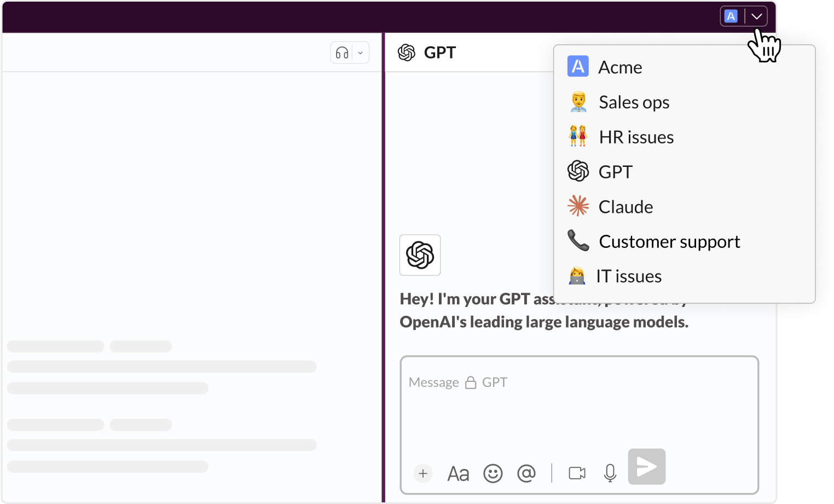Image resolution: width=834 pixels, height=504 pixels.
Task: Select HR issues in the dropdown
Action: [684, 137]
